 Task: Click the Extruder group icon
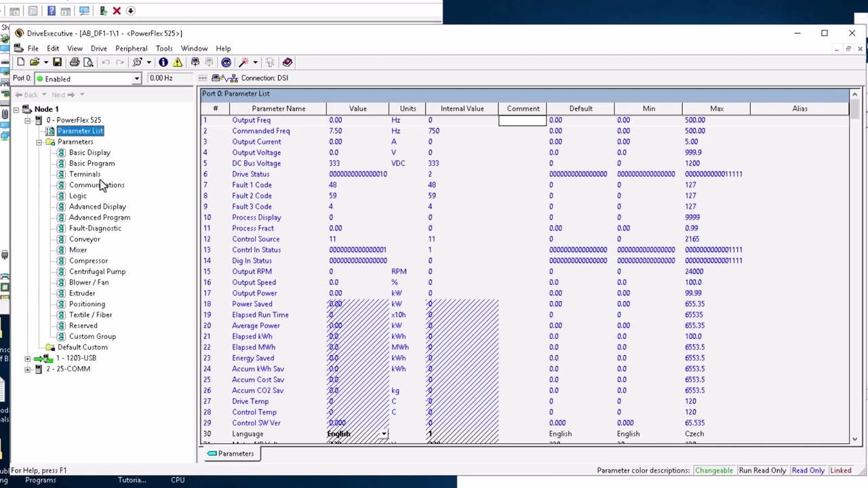[62, 293]
